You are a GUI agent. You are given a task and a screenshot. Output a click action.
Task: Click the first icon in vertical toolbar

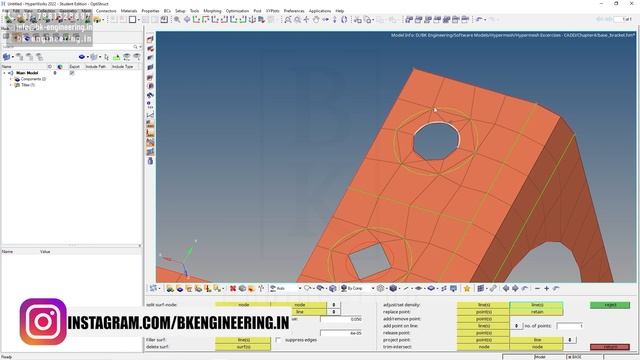coord(150,39)
